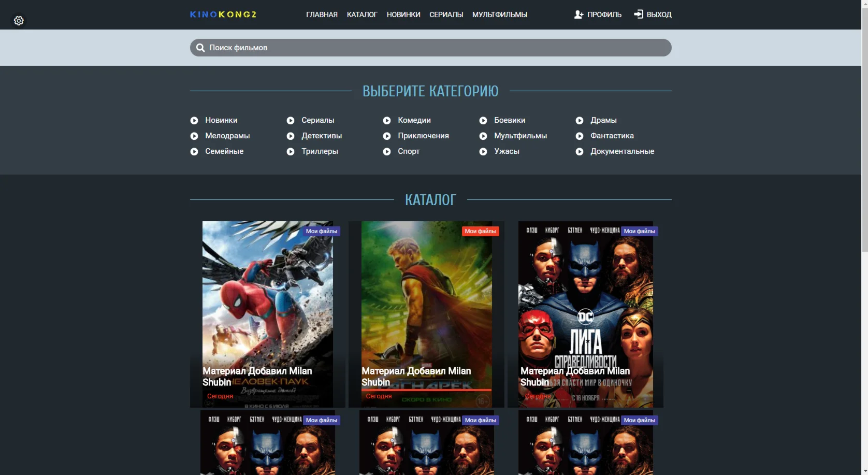Image resolution: width=868 pixels, height=475 pixels.
Task: Open the Документальные category link
Action: tap(622, 151)
